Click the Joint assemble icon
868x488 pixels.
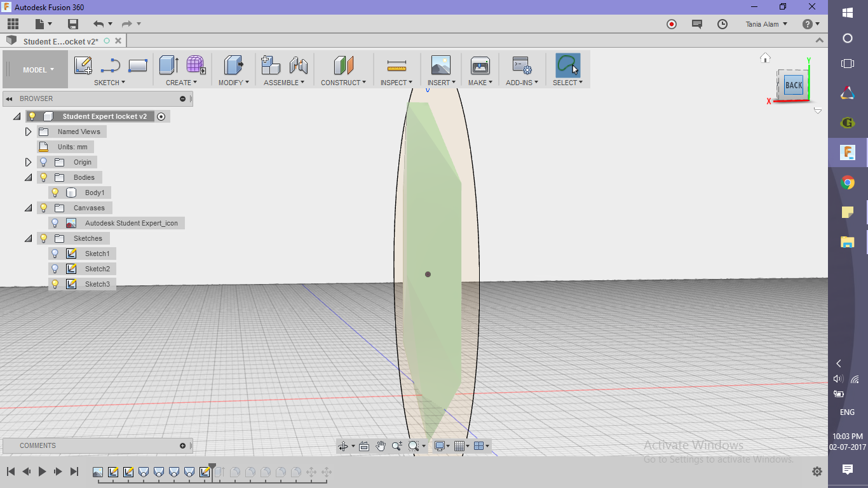[298, 65]
